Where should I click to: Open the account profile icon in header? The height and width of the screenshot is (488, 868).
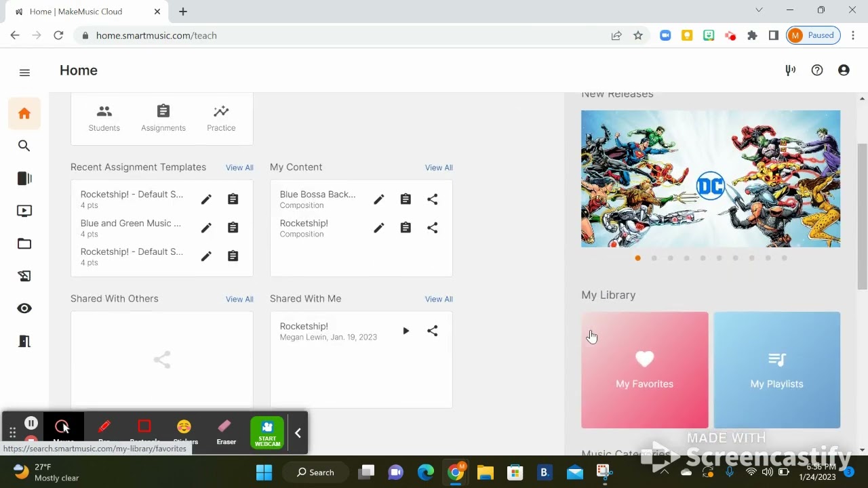pos(844,70)
